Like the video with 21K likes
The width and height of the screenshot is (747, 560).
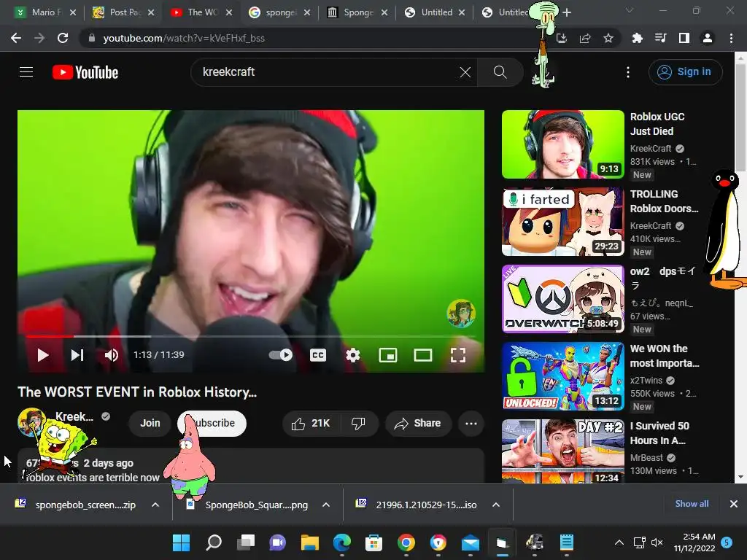(x=311, y=424)
